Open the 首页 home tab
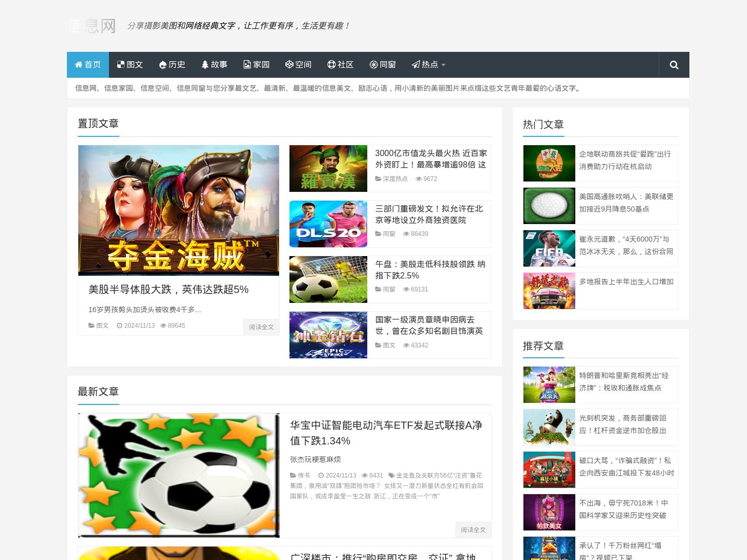This screenshot has height=560, width=747. coord(88,65)
